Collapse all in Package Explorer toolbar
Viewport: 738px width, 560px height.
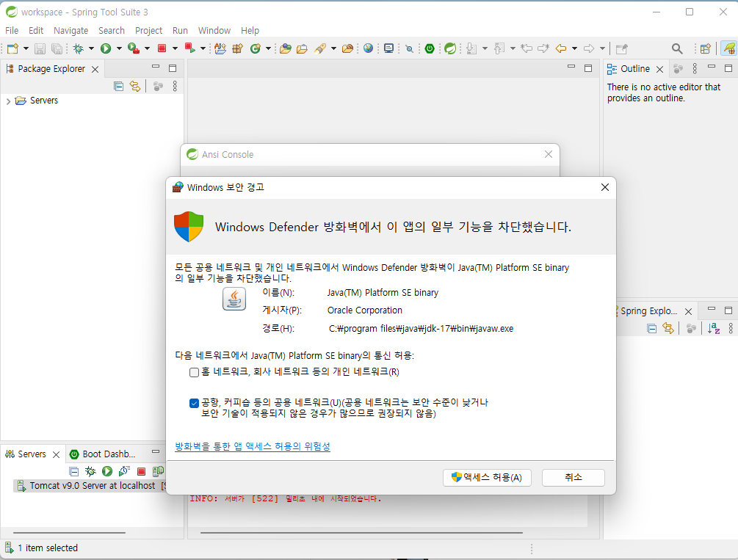tap(119, 86)
